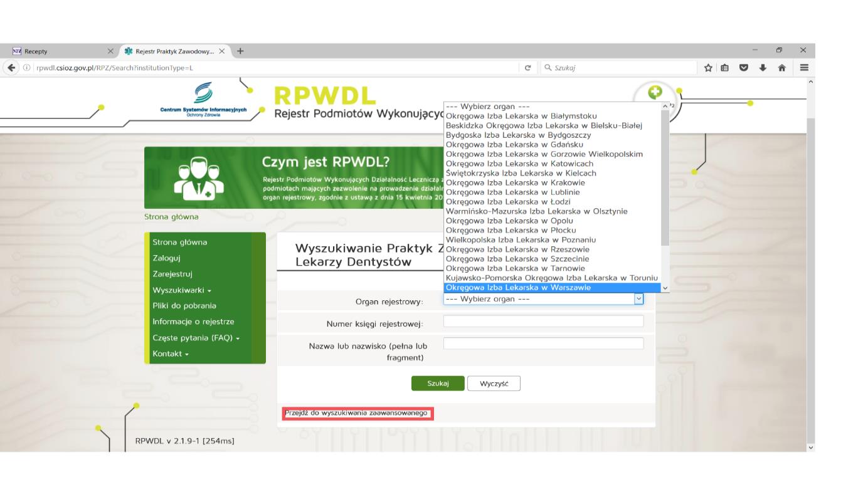
Task: Pick Kujawsko-Pomorska Okręgowa Izba Lekarska w Toruniu
Action: click(553, 278)
